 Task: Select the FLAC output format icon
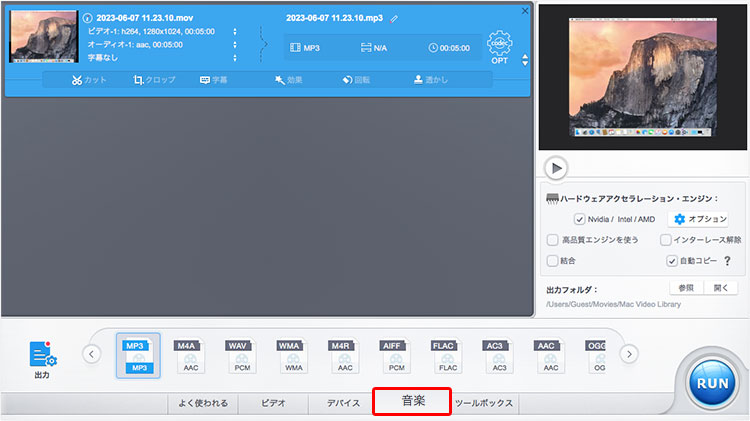pyautogui.click(x=446, y=355)
